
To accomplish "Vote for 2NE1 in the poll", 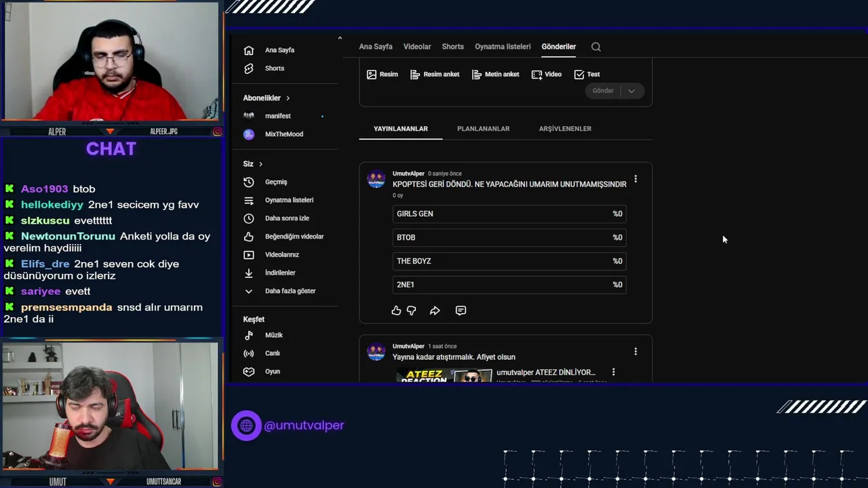I will click(x=509, y=285).
